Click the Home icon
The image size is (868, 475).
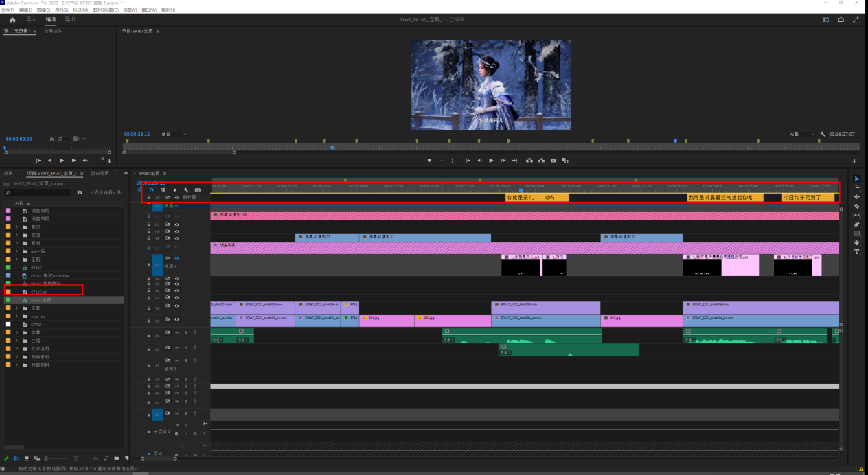pyautogui.click(x=12, y=20)
